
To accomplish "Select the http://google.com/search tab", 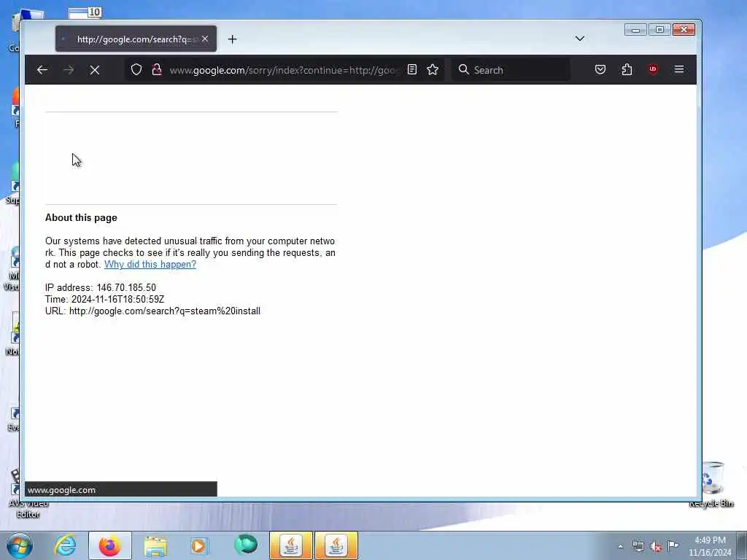I will click(x=136, y=39).
